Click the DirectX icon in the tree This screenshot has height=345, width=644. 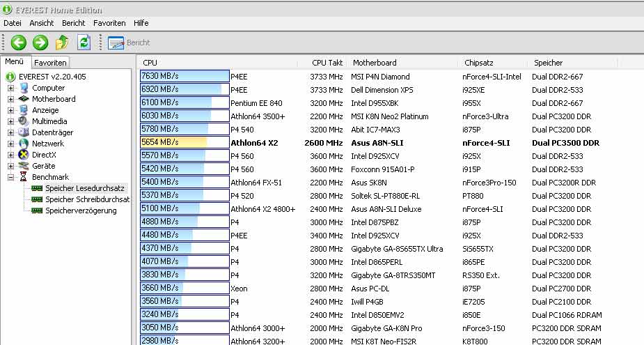(x=24, y=154)
